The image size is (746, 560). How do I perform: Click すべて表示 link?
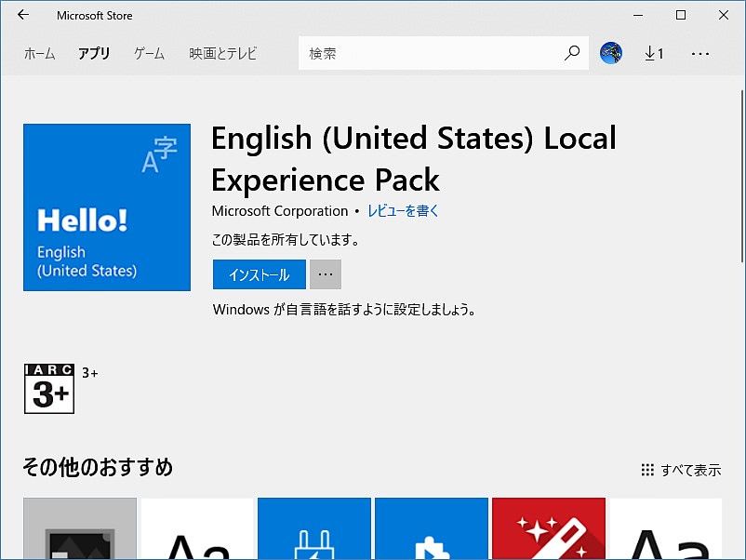tap(681, 470)
